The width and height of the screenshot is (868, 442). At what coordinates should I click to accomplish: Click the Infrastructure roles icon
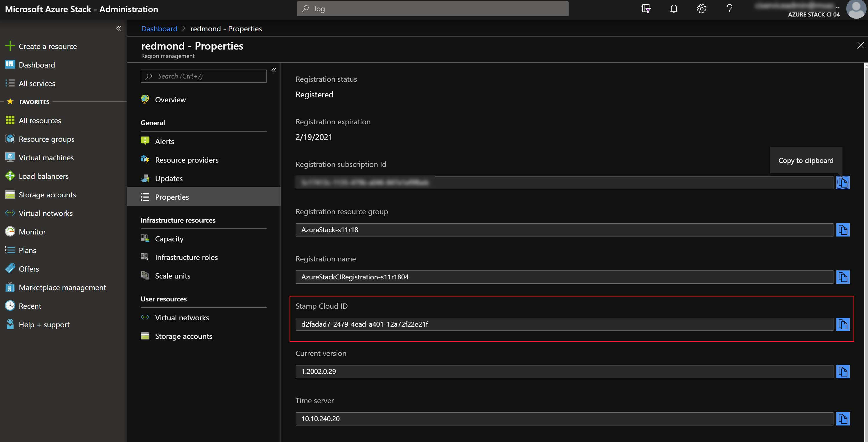tap(146, 257)
